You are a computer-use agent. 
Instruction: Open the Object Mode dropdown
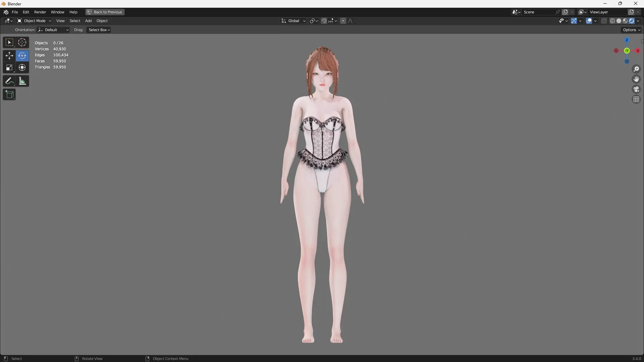tap(34, 20)
